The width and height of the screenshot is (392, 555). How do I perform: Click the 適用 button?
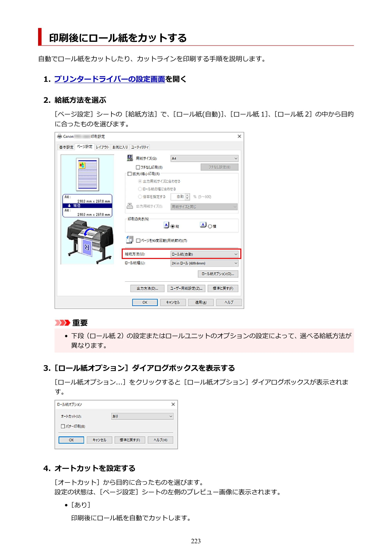(201, 302)
